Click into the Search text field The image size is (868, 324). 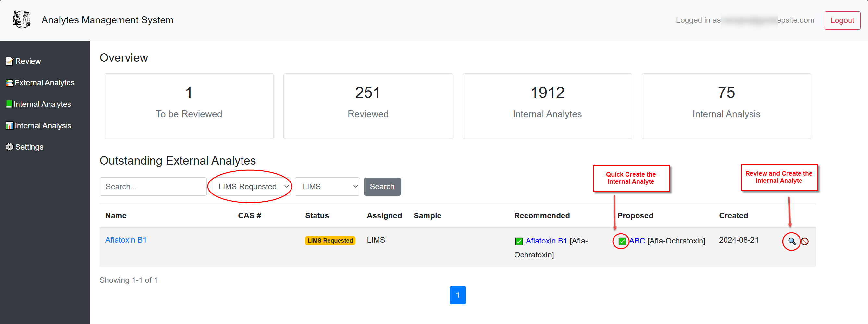(x=153, y=186)
